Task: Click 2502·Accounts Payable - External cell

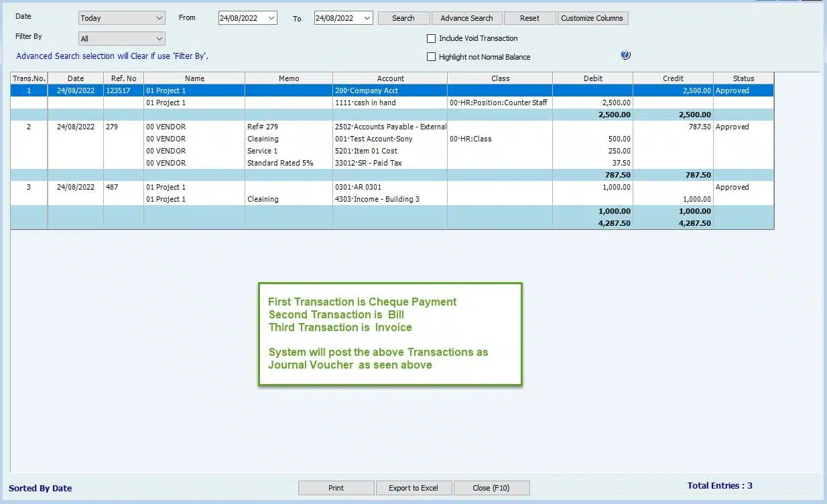Action: point(390,127)
